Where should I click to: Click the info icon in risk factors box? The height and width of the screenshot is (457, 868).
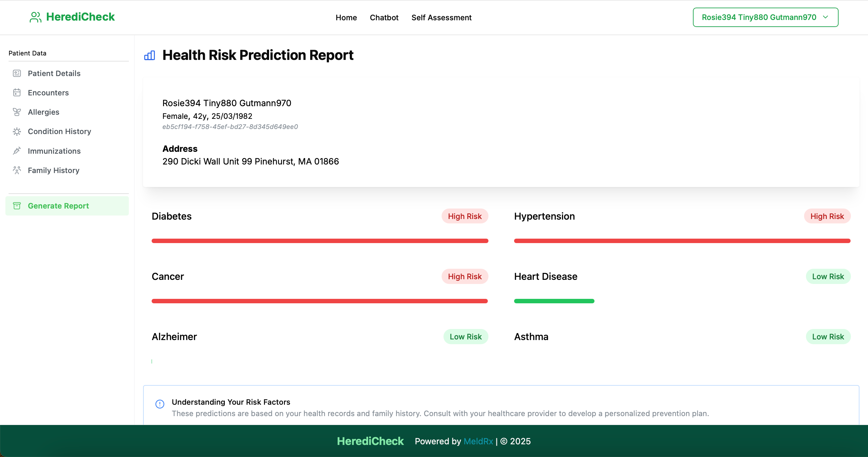click(x=160, y=404)
